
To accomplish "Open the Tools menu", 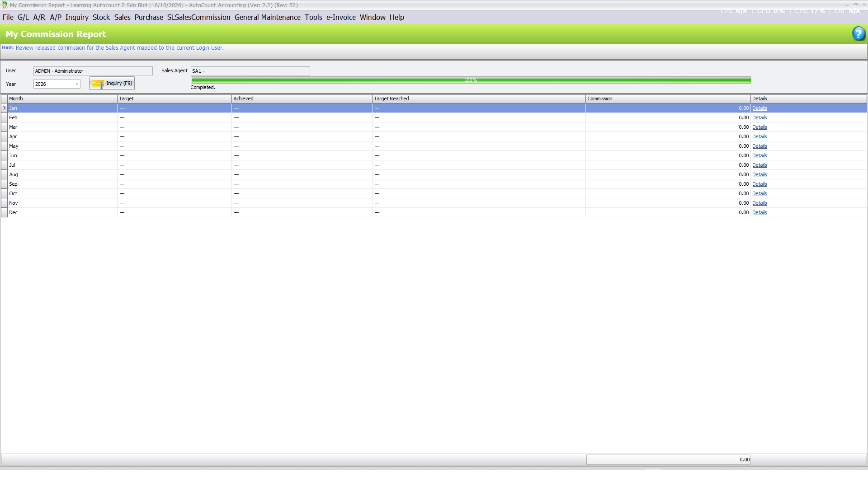I will click(313, 17).
